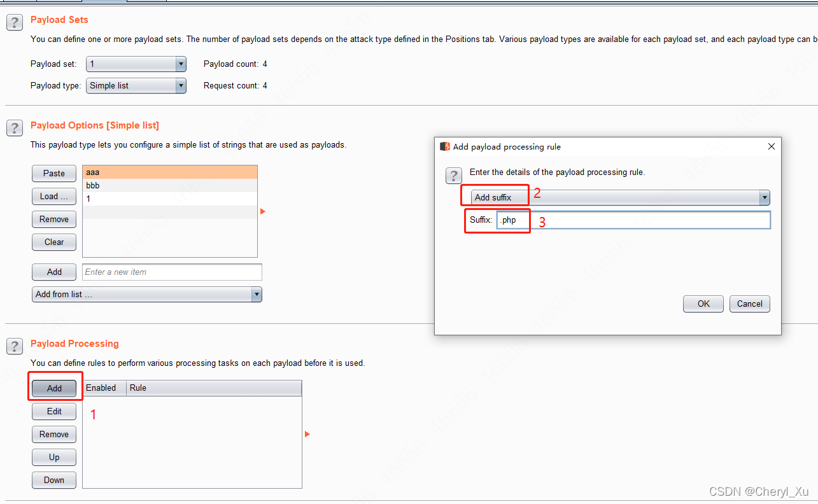Cancel the payload processing rule dialog
Screen dimensions: 818x504
coord(750,304)
